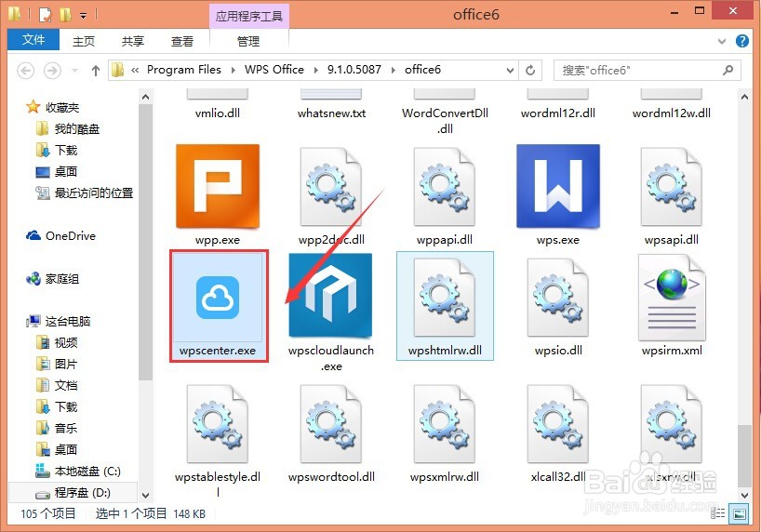Open 音乐 folder under This PC
Image resolution: width=761 pixels, height=532 pixels.
(65, 428)
